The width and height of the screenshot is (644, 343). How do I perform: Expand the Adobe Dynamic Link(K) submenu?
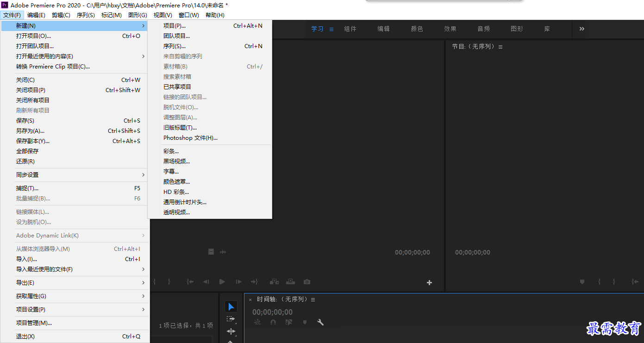click(76, 236)
